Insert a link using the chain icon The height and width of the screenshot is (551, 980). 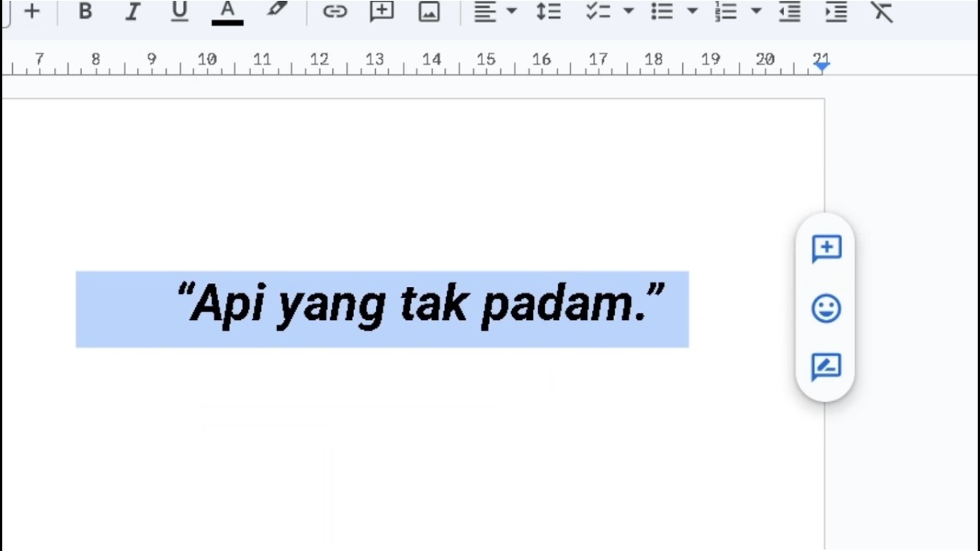335,11
